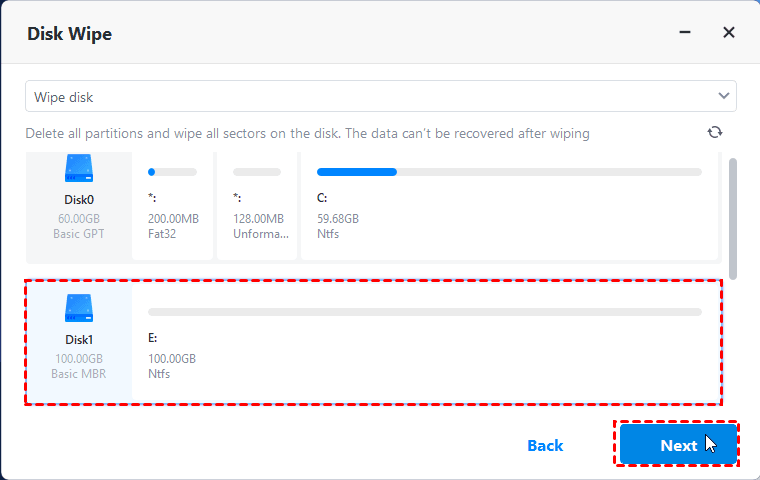Screen dimensions: 760x480
Task: Open the Wipe disk dropdown
Action: coord(380,97)
